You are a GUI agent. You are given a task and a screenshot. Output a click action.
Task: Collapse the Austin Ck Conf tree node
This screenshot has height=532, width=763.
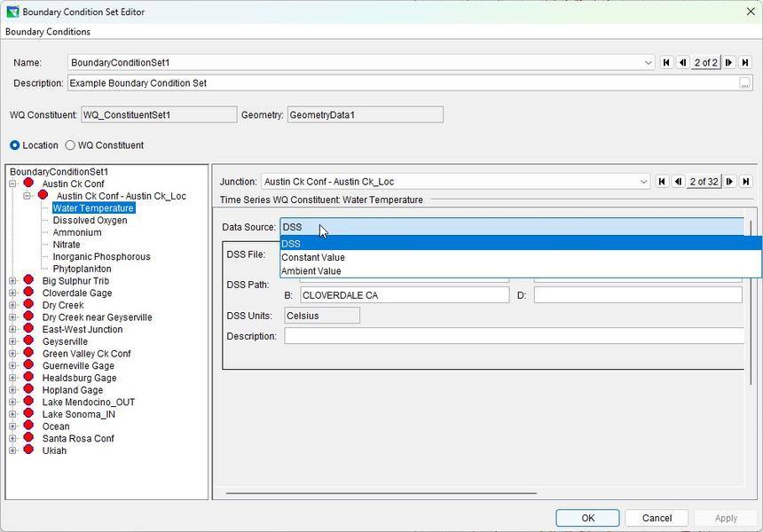click(x=12, y=184)
